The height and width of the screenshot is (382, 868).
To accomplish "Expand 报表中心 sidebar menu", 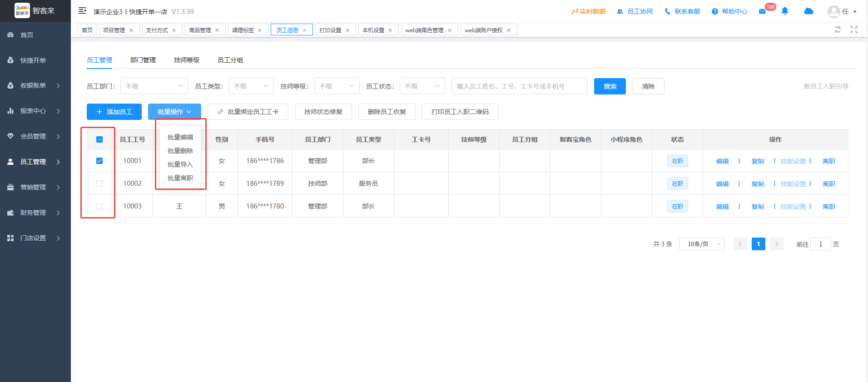I will click(35, 111).
